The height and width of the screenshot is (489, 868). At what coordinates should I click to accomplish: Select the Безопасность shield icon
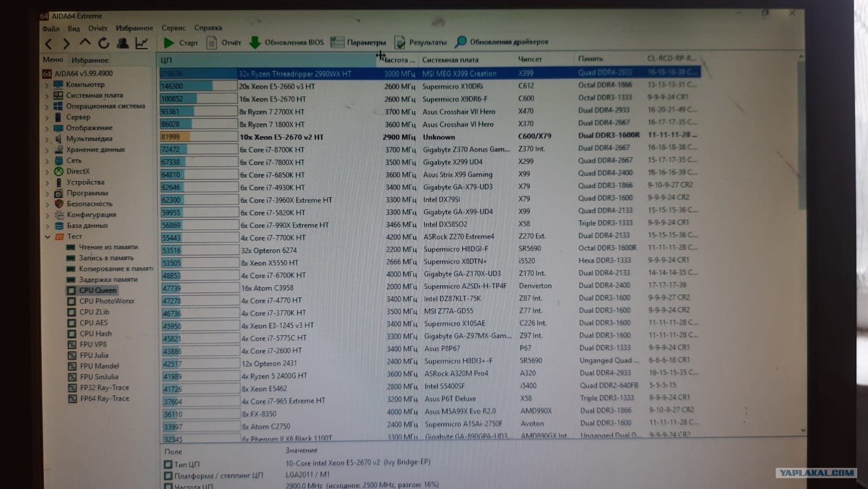pyautogui.click(x=59, y=204)
